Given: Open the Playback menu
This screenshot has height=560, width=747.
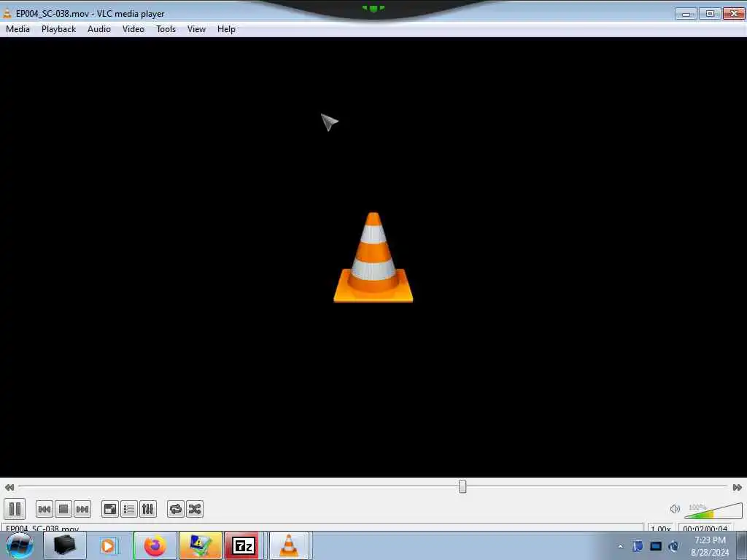Looking at the screenshot, I should click(x=58, y=29).
